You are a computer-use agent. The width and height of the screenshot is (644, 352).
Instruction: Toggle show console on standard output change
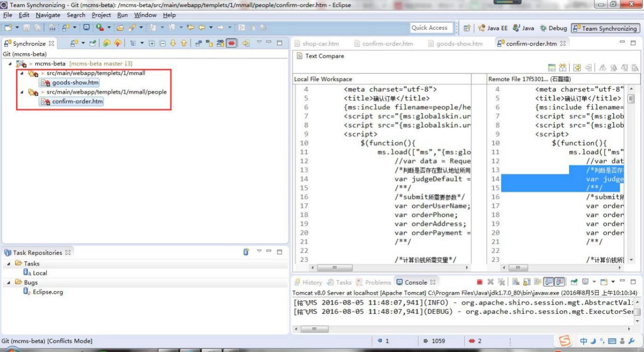click(x=548, y=282)
